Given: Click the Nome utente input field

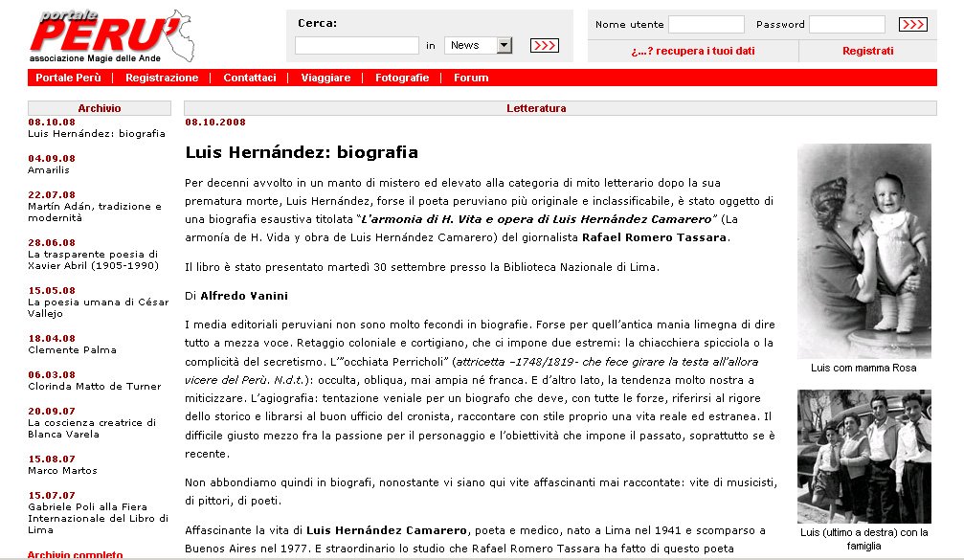Looking at the screenshot, I should (x=706, y=25).
